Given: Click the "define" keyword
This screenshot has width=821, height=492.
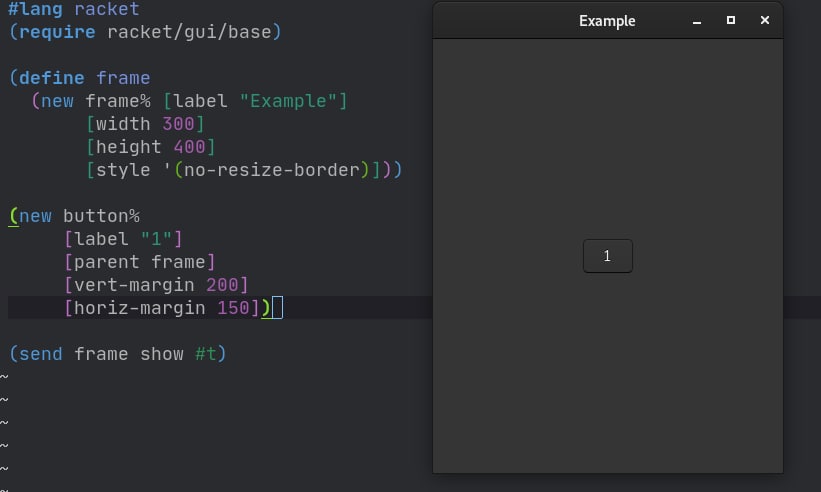Looking at the screenshot, I should (x=52, y=78).
